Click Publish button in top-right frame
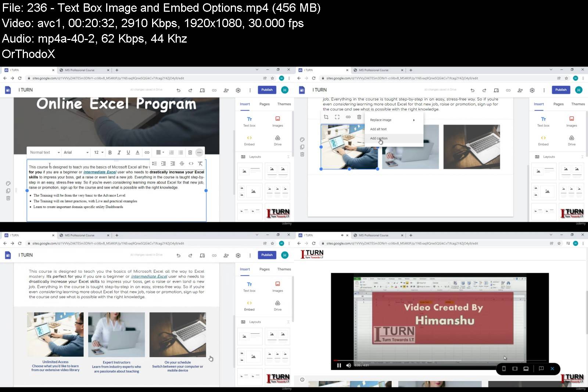This screenshot has width=588, height=392. pos(561,90)
